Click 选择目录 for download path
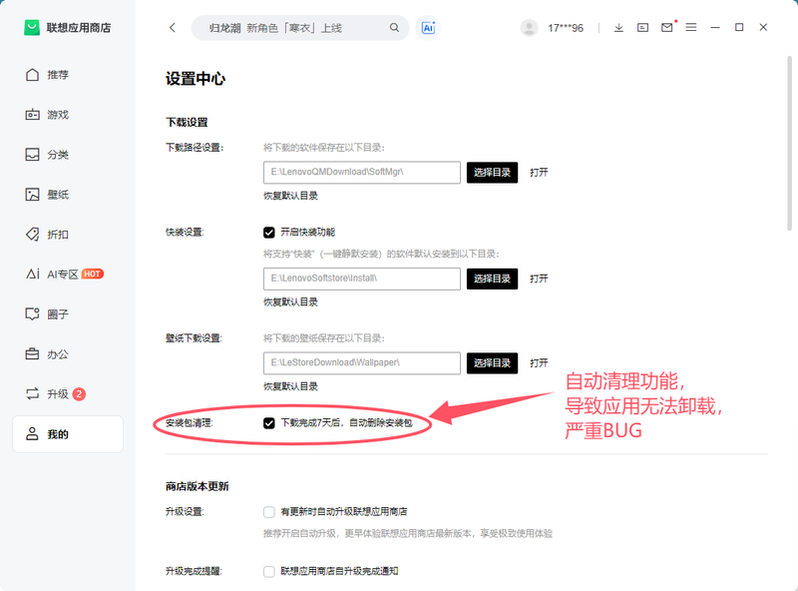Screen dimensions: 798x591 [x=492, y=173]
